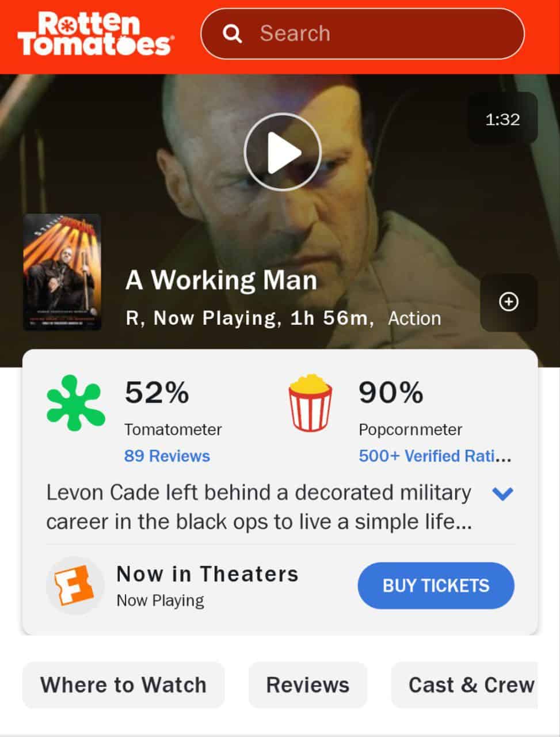The width and height of the screenshot is (560, 737).
Task: Select the Where to Watch tab
Action: [123, 685]
